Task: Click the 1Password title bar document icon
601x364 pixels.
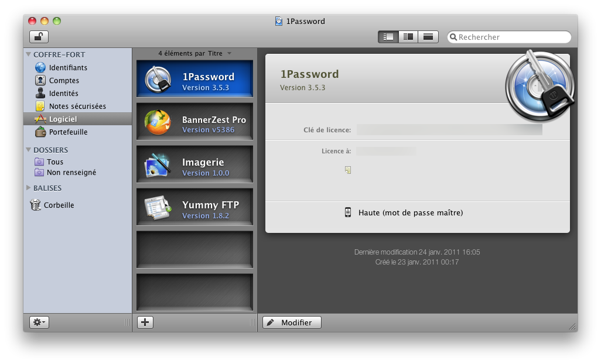Action: (279, 21)
